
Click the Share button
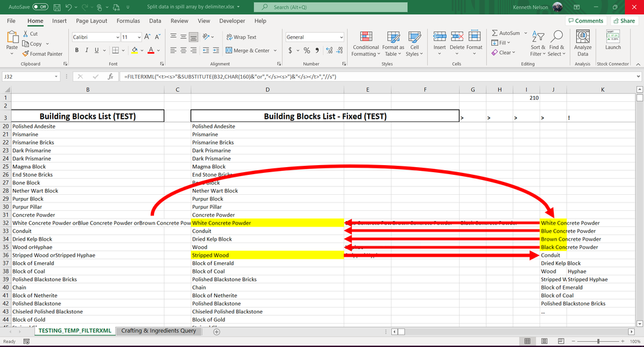[624, 21]
